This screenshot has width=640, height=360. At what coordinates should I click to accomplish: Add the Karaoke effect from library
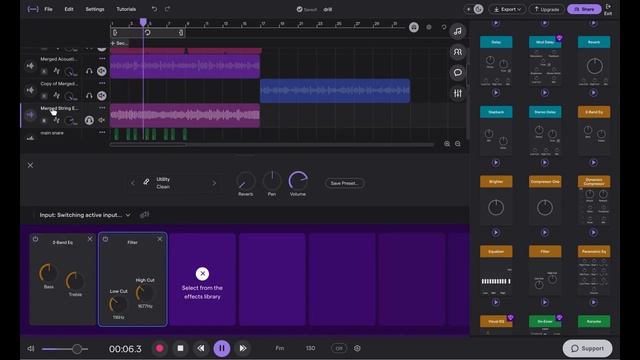(594, 322)
